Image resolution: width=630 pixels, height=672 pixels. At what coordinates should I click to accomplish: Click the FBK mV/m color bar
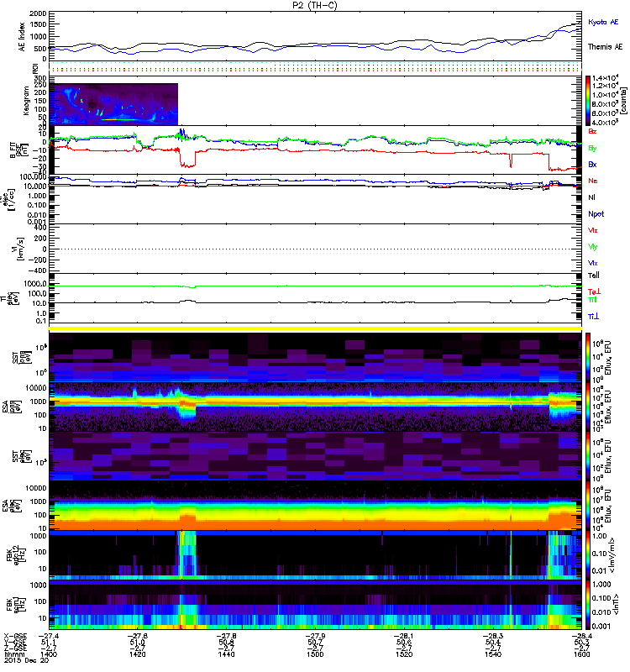click(589, 554)
